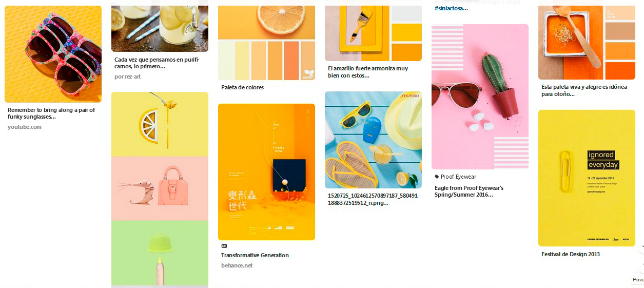This screenshot has width=644, height=288.
Task: Click the round plus button at the right edge
Action: (x=641, y=248)
